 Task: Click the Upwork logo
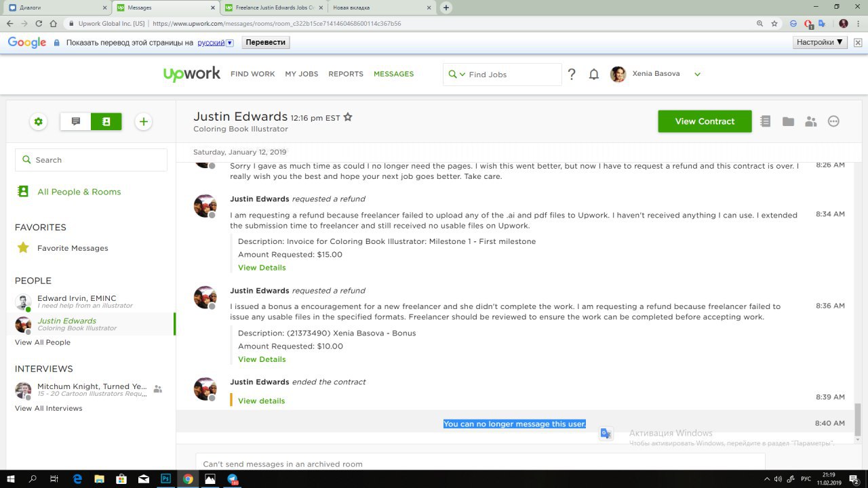click(192, 74)
